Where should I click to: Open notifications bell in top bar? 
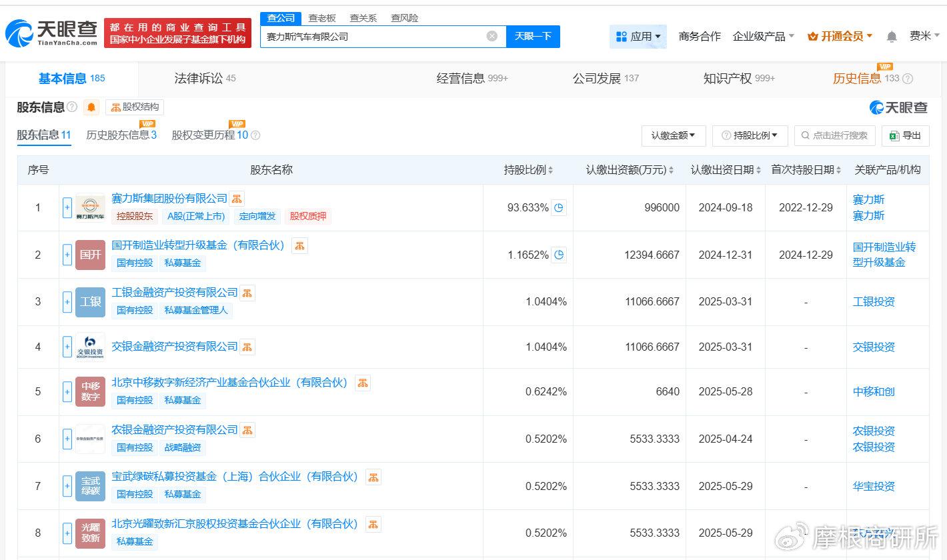tap(892, 37)
